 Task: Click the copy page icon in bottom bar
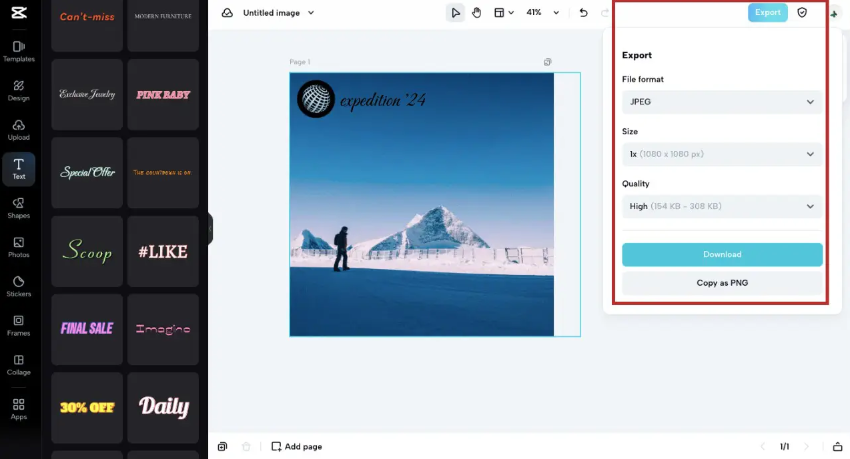tap(222, 447)
